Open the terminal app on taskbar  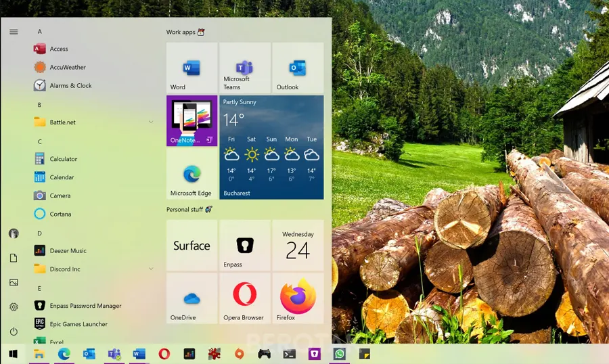click(x=290, y=354)
